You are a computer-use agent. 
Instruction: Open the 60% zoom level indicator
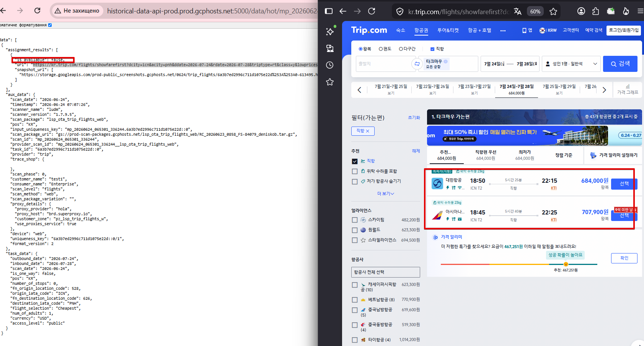[x=535, y=11]
